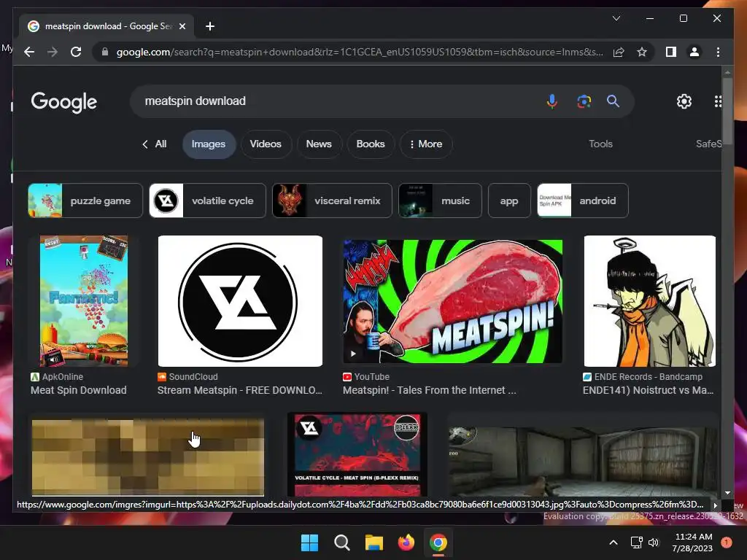Start voice search with the microphone icon
This screenshot has height=560, width=747.
(551, 101)
